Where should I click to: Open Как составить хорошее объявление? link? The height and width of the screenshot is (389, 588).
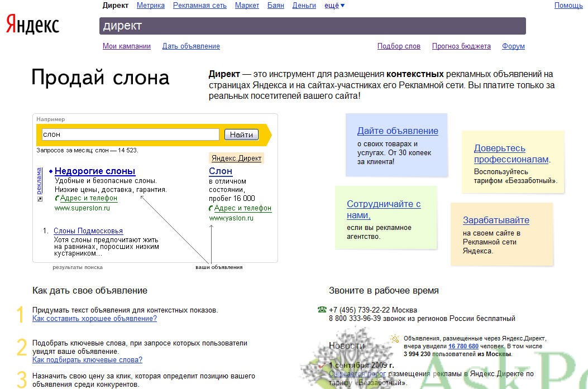coord(94,319)
